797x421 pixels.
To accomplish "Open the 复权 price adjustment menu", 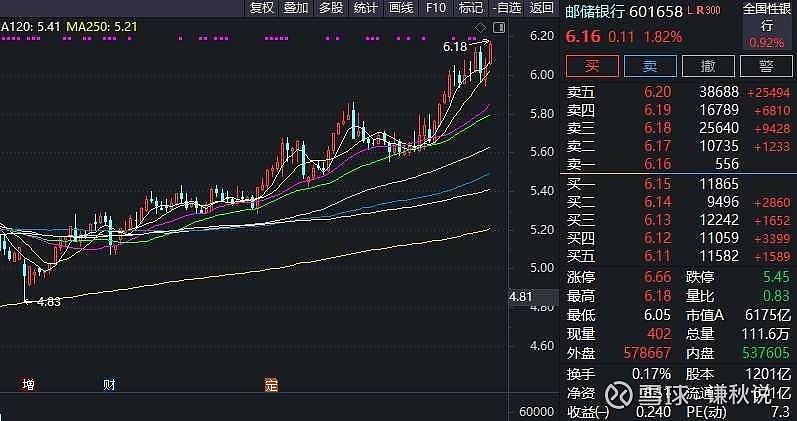I will (x=262, y=8).
